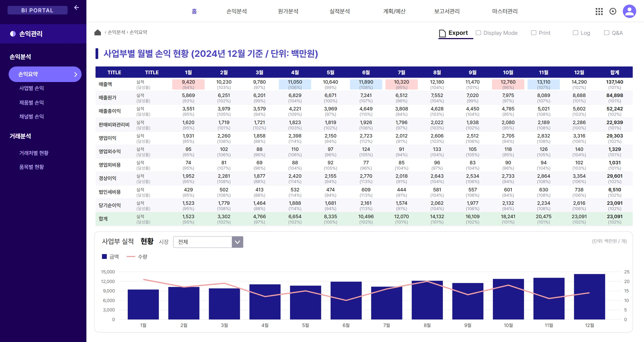Click the 합계 column header
This screenshot has width=644, height=342.
pyautogui.click(x=614, y=72)
